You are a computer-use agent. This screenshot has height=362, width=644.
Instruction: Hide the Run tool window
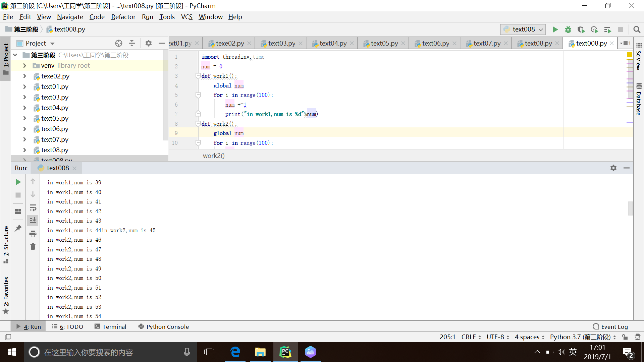[x=627, y=168]
